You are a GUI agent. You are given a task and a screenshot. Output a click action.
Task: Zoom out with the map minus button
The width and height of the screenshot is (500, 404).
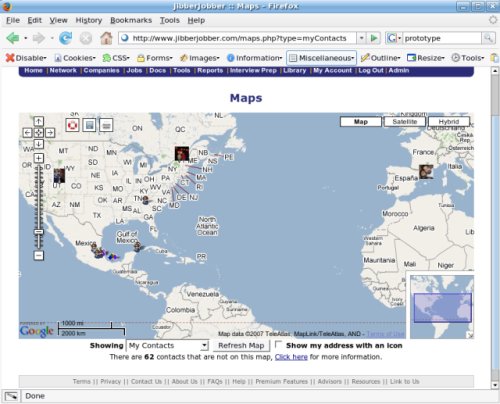tap(39, 256)
